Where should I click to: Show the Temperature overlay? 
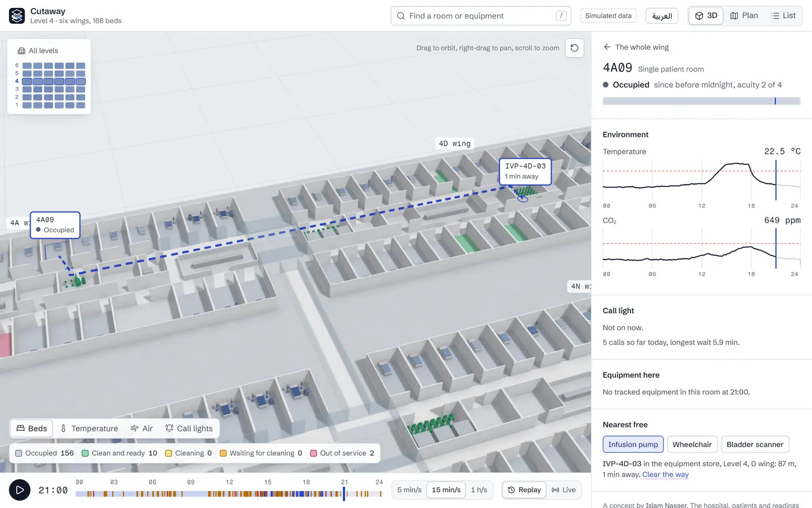pyautogui.click(x=89, y=428)
